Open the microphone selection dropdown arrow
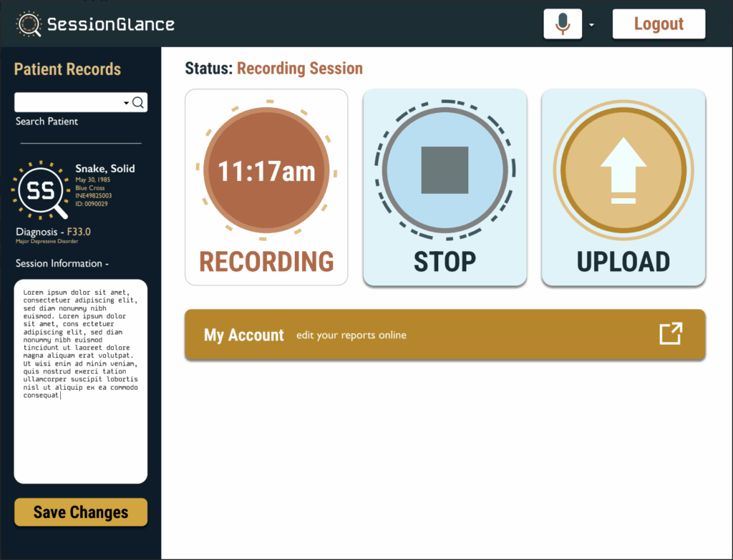This screenshot has width=733, height=560. (x=591, y=25)
